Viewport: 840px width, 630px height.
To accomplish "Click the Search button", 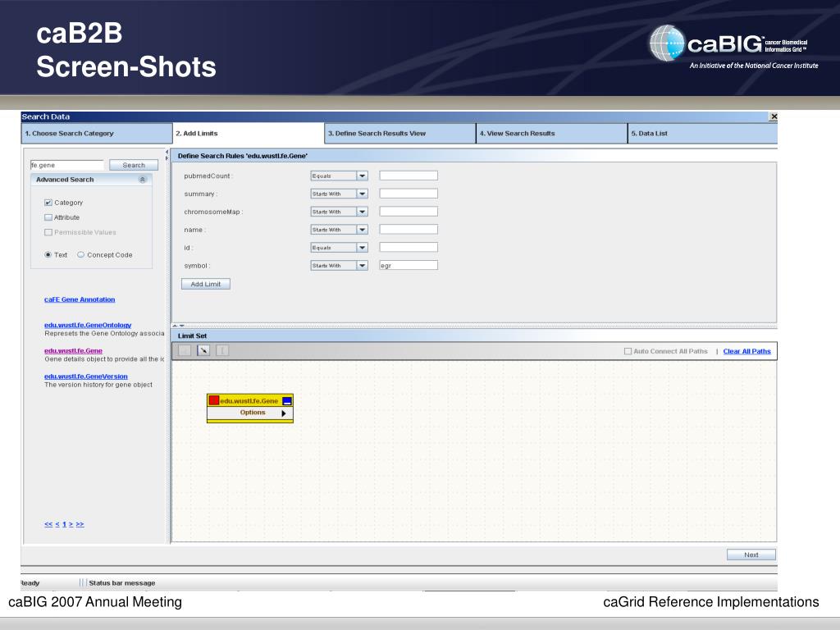I will point(134,165).
